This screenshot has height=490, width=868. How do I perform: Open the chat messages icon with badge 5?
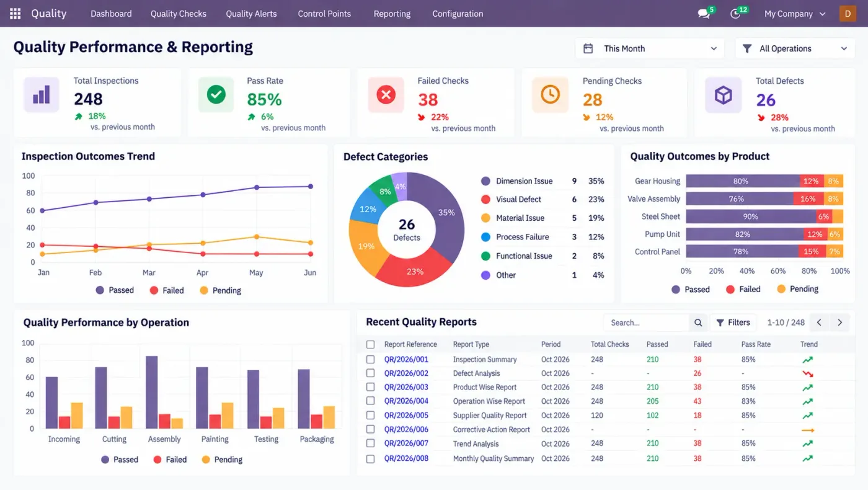704,14
